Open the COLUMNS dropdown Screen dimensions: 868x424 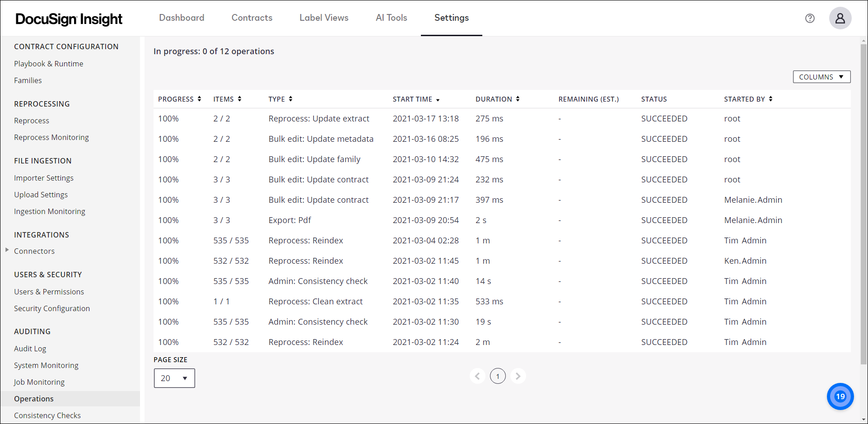(821, 77)
